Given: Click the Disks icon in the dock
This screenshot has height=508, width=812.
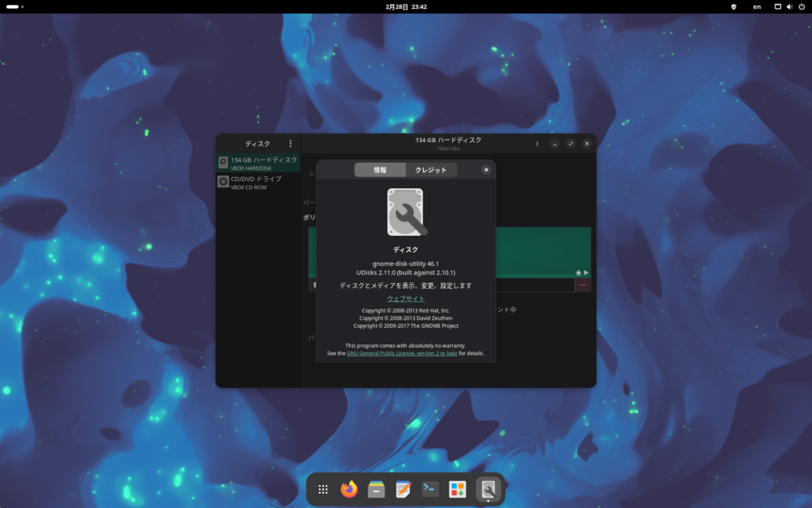Looking at the screenshot, I should pyautogui.click(x=488, y=489).
